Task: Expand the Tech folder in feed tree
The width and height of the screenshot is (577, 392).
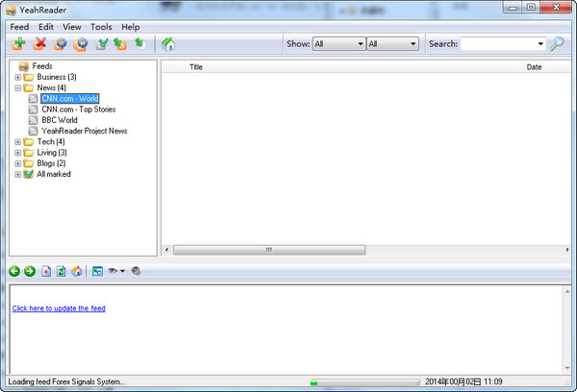Action: pyautogui.click(x=17, y=142)
